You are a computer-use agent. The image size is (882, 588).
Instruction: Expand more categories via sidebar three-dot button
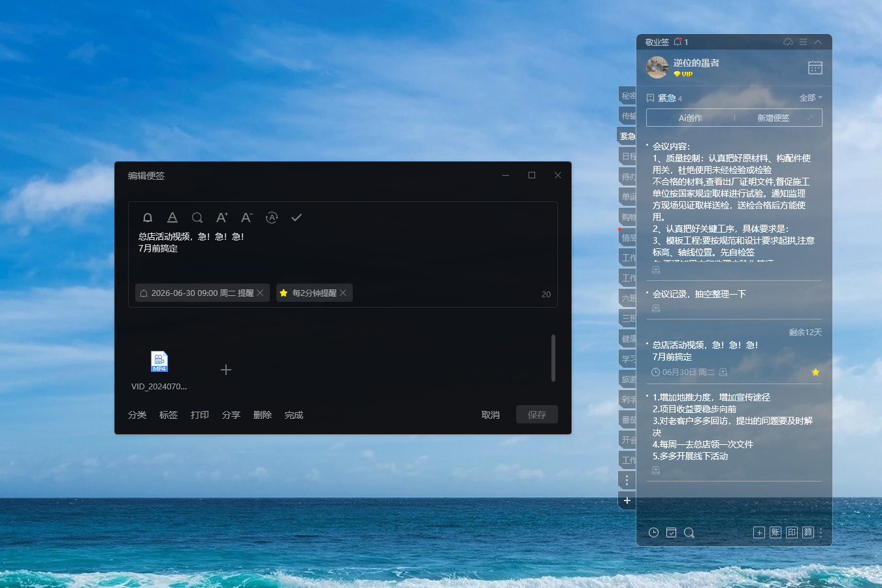coord(627,480)
